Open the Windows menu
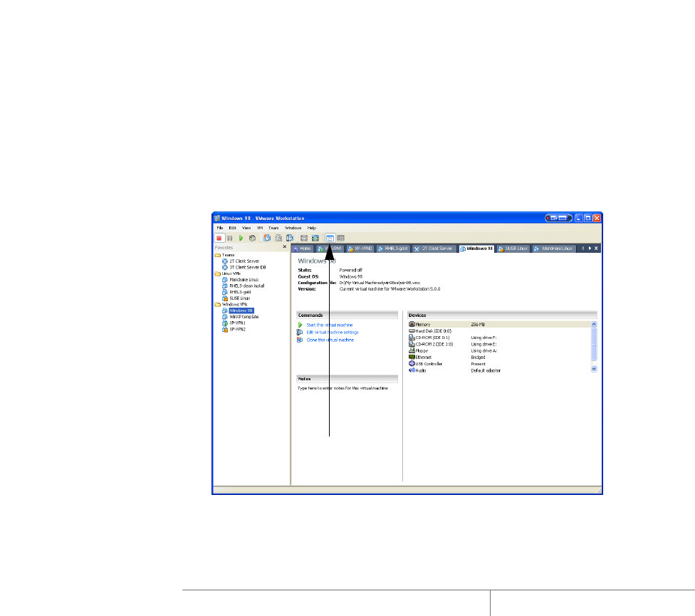Image resolution: width=695 pixels, height=616 pixels. pyautogui.click(x=293, y=228)
